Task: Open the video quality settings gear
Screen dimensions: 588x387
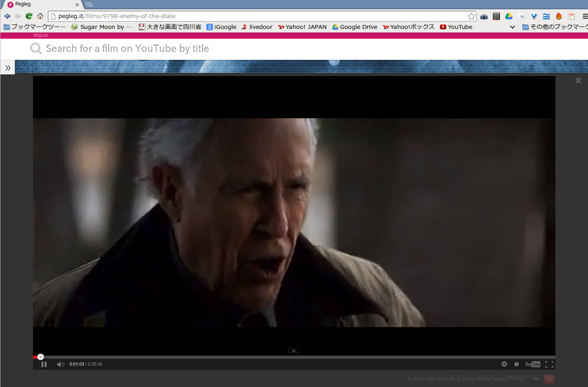Action: 504,364
